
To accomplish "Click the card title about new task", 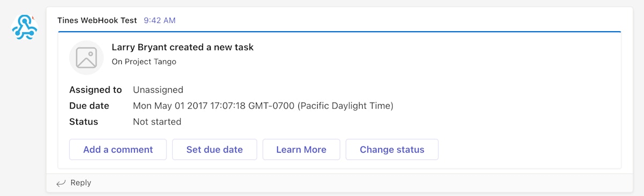I will (182, 47).
